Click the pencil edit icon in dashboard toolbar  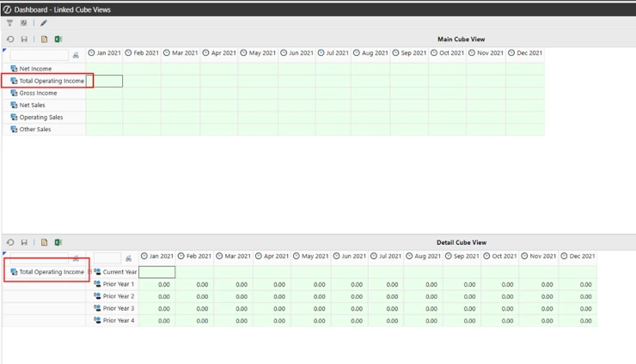tap(44, 23)
